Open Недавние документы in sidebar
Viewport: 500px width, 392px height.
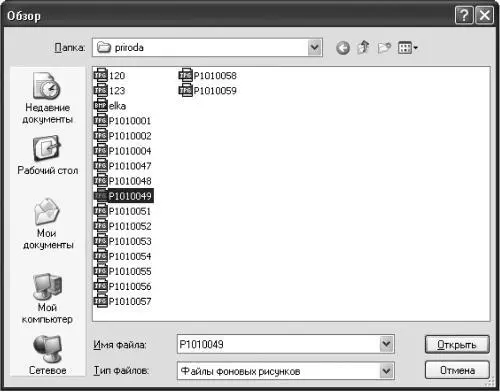point(47,98)
